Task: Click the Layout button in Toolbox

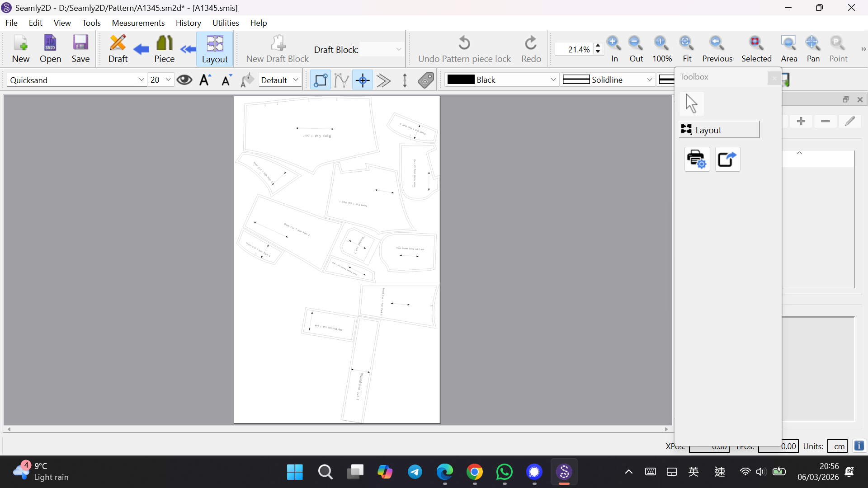Action: (719, 130)
